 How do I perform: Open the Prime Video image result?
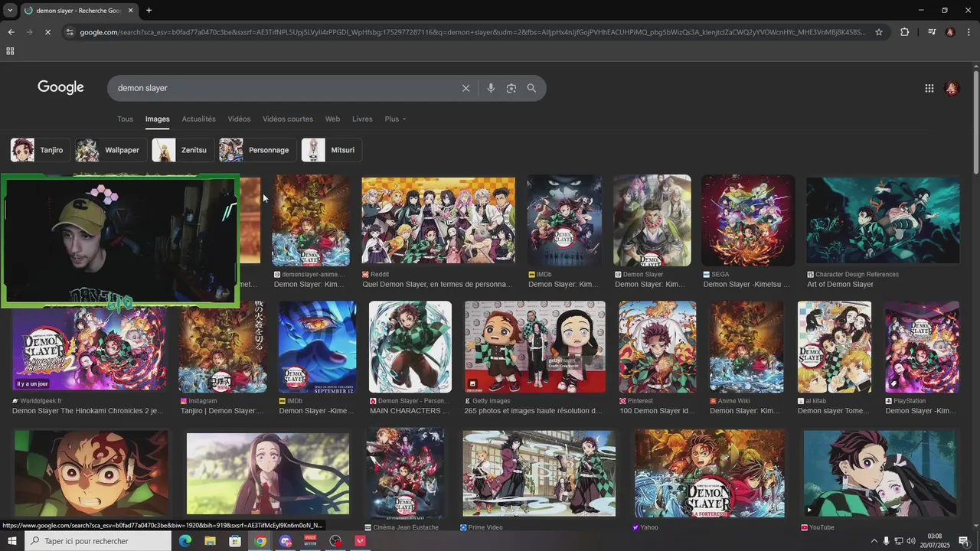539,473
